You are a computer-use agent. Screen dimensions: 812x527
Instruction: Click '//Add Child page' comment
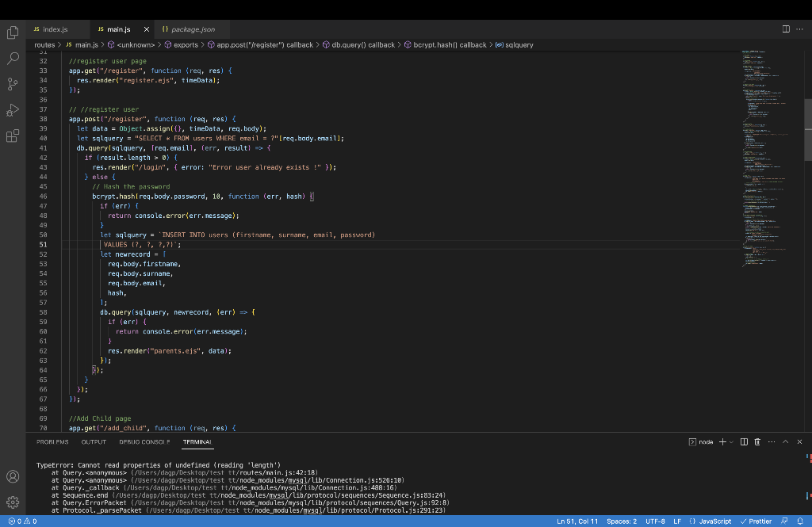pos(100,418)
